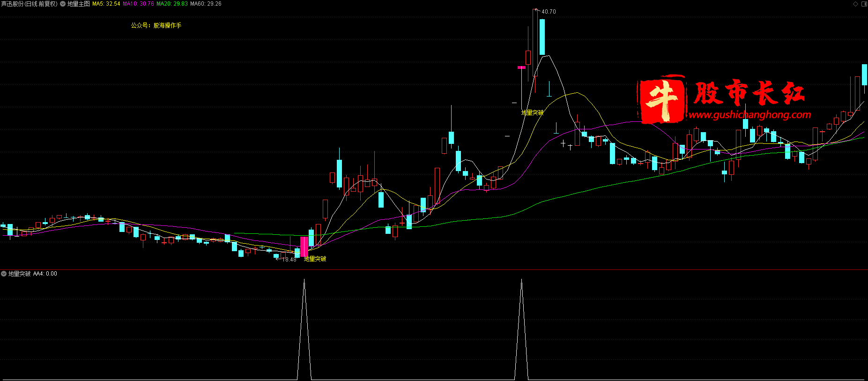Click the first spike in 地量突破 sub-chart
868x381 pixels.
pos(304,329)
